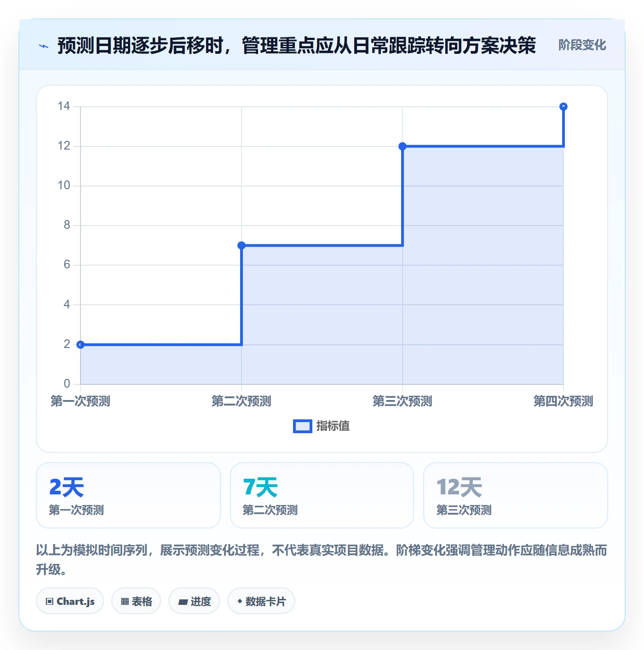Viewport: 644px width, 650px height.
Task: Toggle the 指标值 legend item
Action: (322, 426)
